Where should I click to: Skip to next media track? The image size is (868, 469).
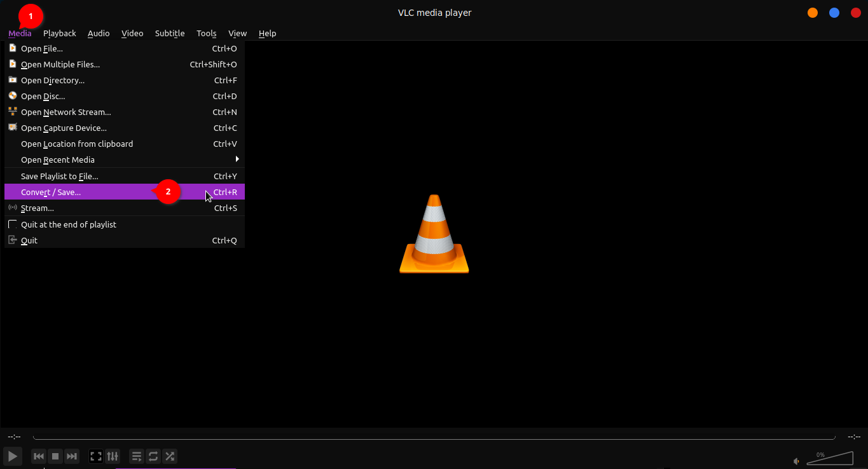pyautogui.click(x=72, y=456)
